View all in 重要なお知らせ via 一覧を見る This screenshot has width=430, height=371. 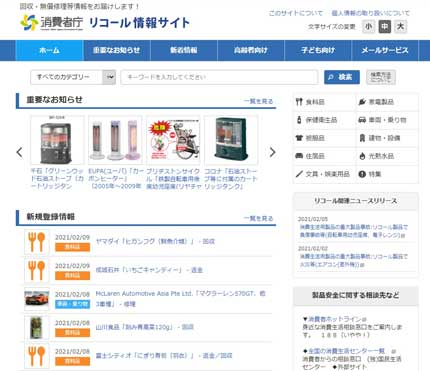point(258,101)
